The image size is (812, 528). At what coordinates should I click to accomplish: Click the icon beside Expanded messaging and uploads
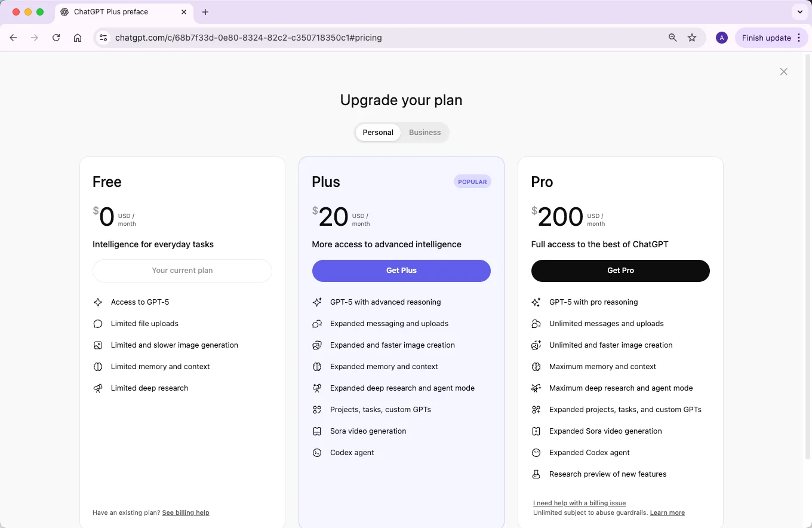317,324
